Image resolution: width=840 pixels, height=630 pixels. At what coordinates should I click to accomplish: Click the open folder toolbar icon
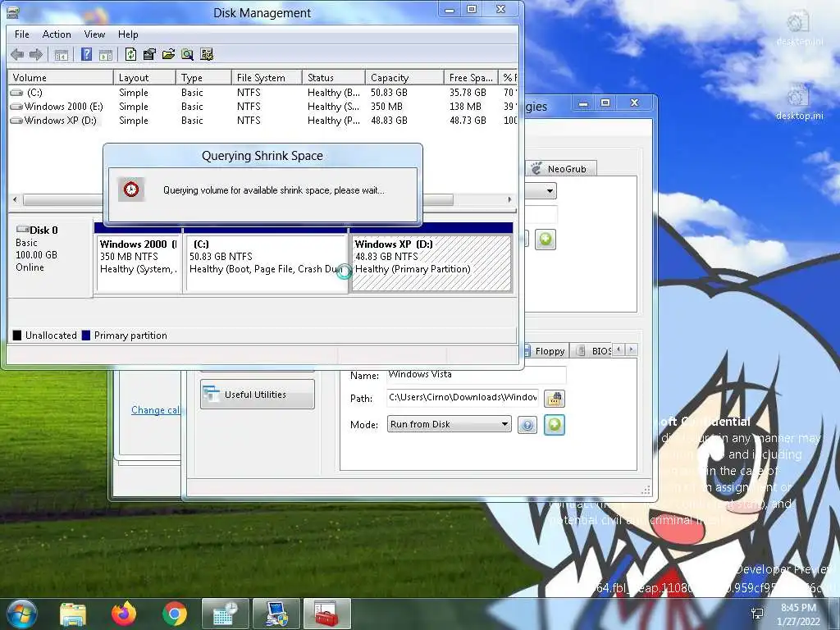(x=168, y=54)
